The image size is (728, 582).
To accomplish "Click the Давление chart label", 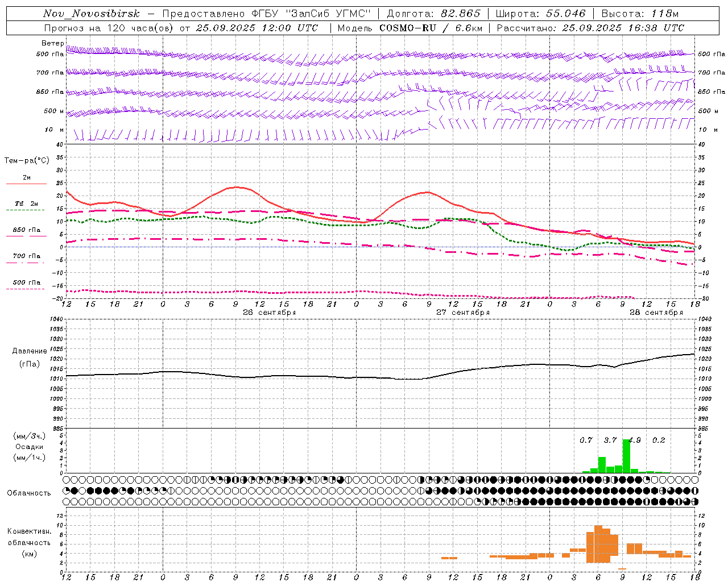I will [x=30, y=351].
